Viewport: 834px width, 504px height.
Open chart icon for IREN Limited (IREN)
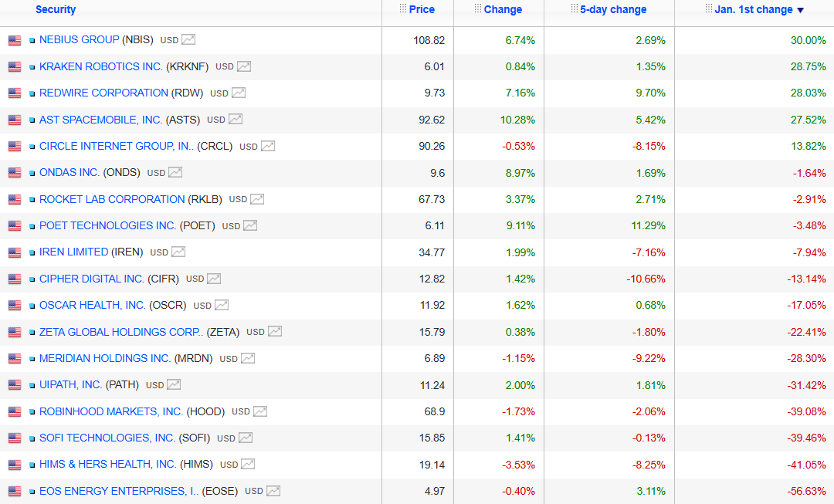pos(178,252)
